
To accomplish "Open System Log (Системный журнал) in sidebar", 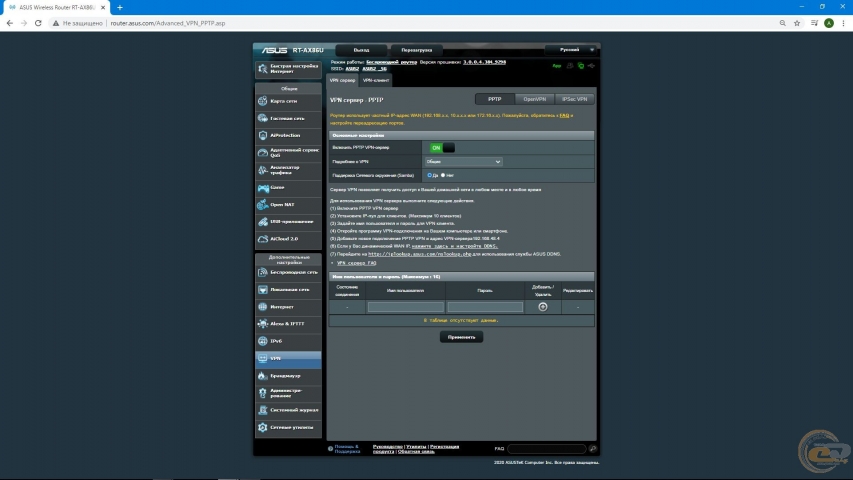I will coord(288,410).
